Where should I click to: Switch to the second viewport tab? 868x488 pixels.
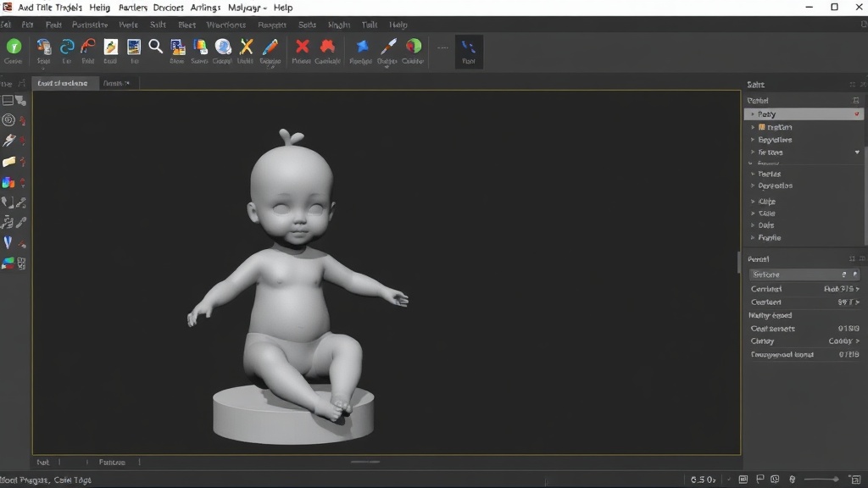(x=115, y=83)
